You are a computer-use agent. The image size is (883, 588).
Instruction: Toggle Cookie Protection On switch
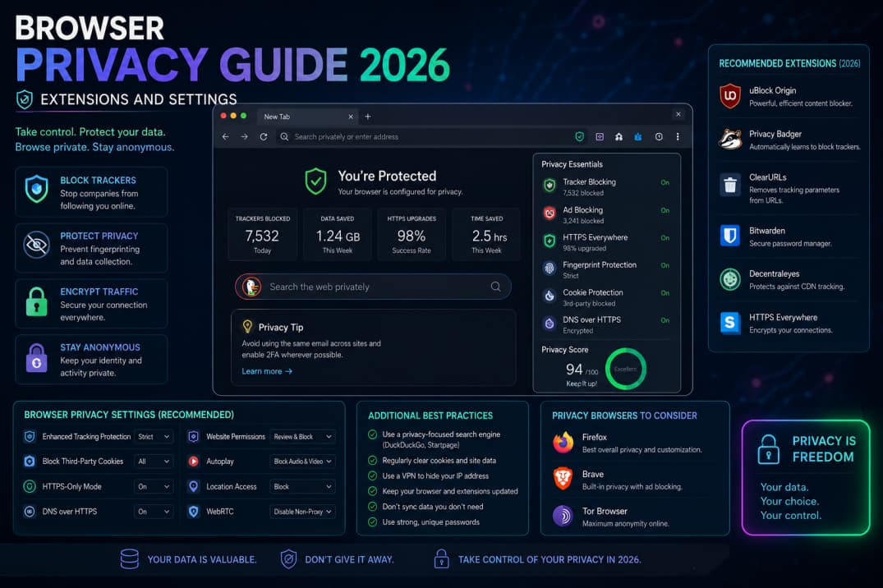(x=665, y=293)
